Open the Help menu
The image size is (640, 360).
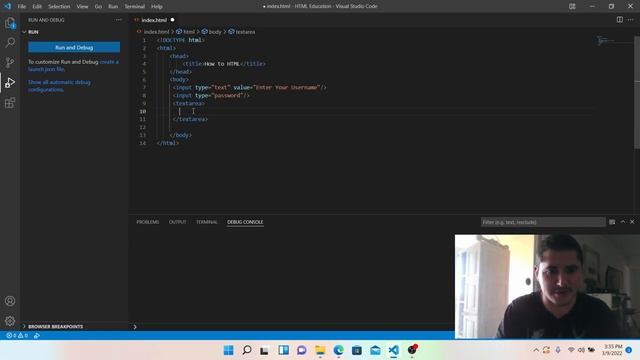tap(157, 7)
